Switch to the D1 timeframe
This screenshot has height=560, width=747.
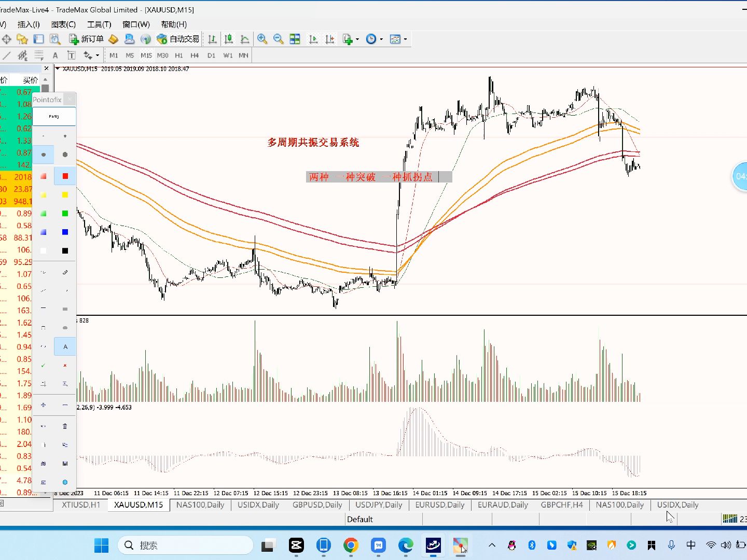(211, 55)
